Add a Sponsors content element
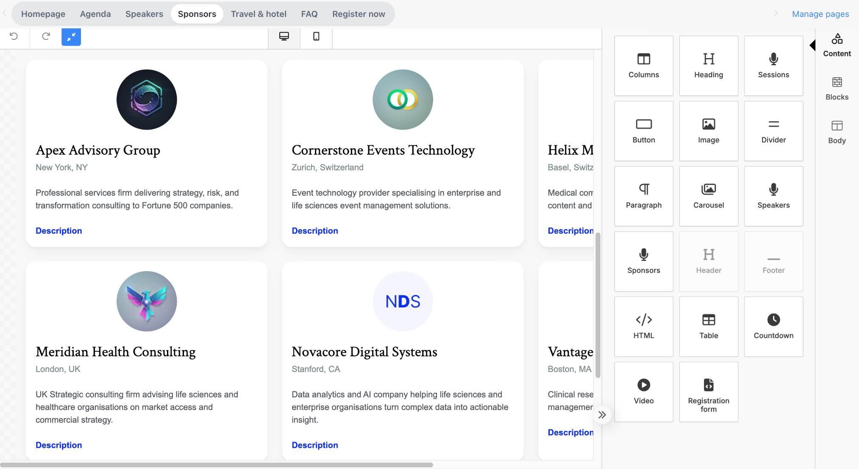This screenshot has height=469, width=868. [644, 261]
